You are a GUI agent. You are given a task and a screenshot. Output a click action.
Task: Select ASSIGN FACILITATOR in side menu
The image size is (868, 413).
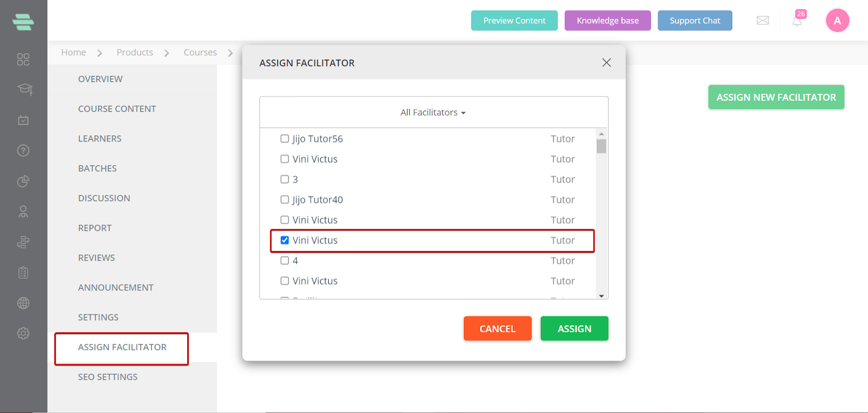click(122, 347)
